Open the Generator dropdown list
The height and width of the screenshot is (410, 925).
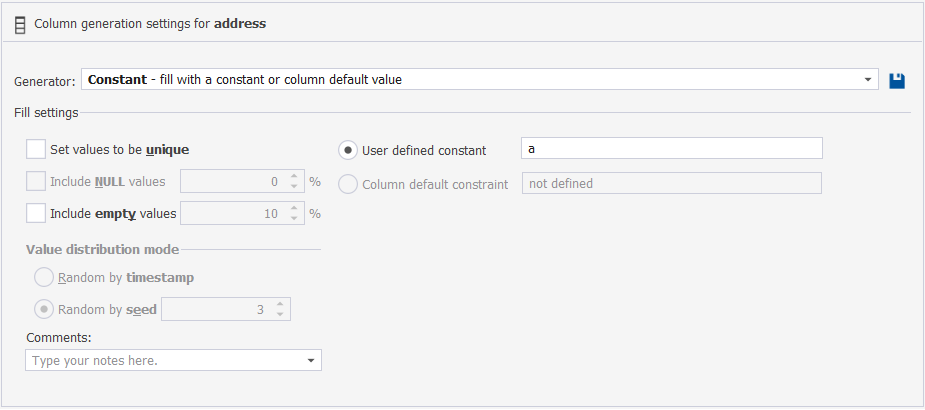(867, 80)
